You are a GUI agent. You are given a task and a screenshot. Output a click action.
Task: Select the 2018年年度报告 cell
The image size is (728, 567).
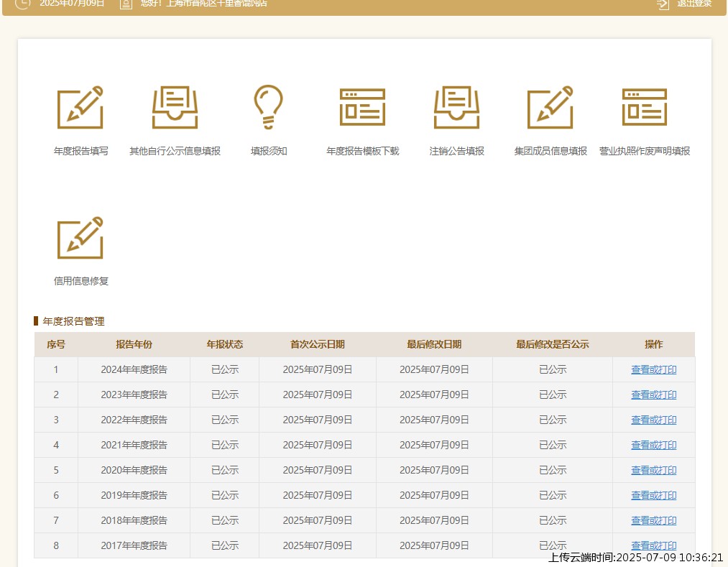(x=134, y=520)
